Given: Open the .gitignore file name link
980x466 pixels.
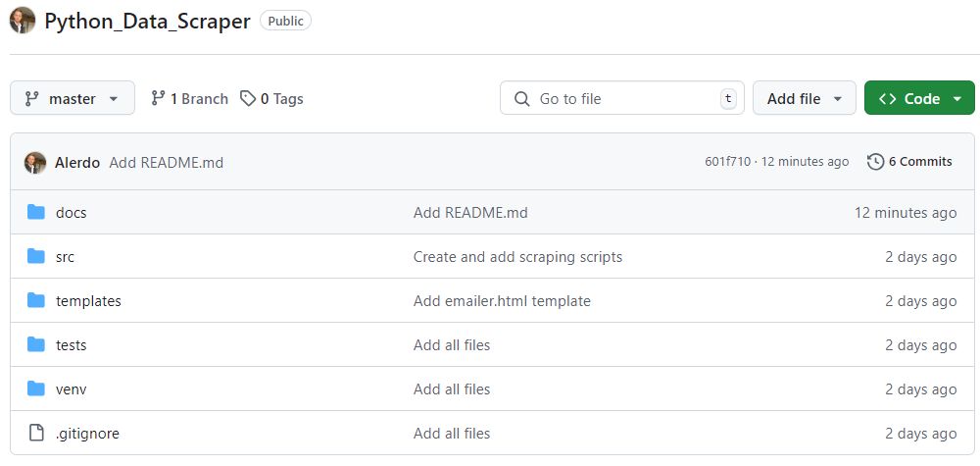Looking at the screenshot, I should pos(87,434).
